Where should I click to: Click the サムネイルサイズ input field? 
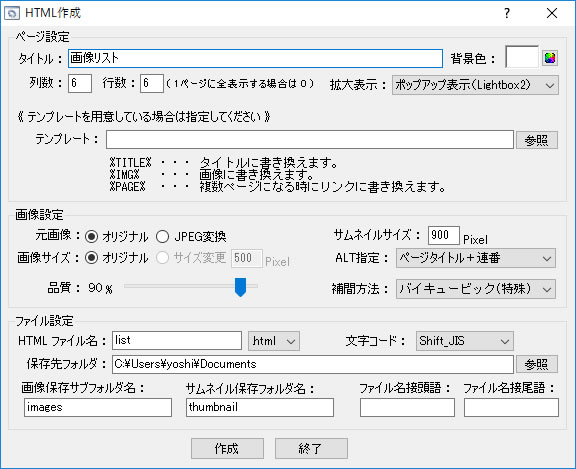click(443, 235)
